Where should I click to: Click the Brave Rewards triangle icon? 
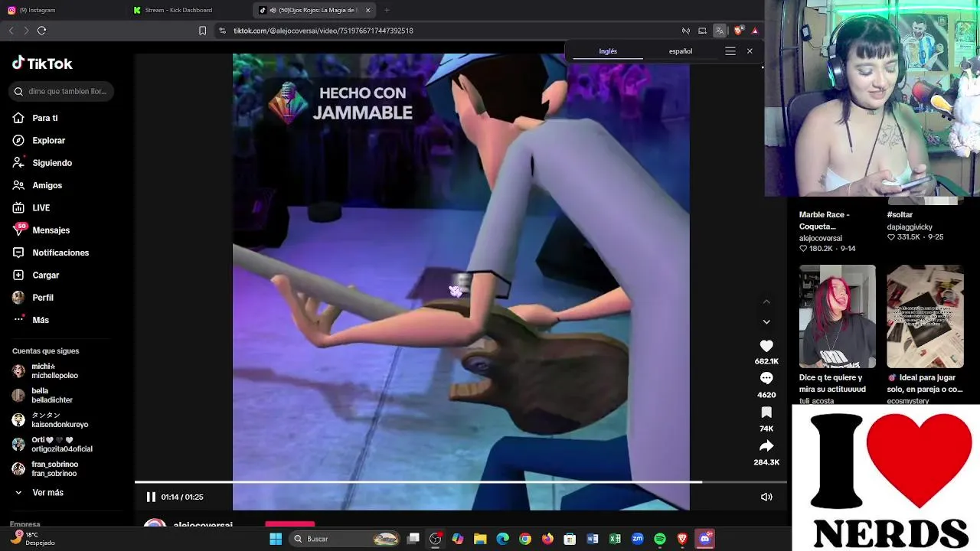tap(755, 31)
